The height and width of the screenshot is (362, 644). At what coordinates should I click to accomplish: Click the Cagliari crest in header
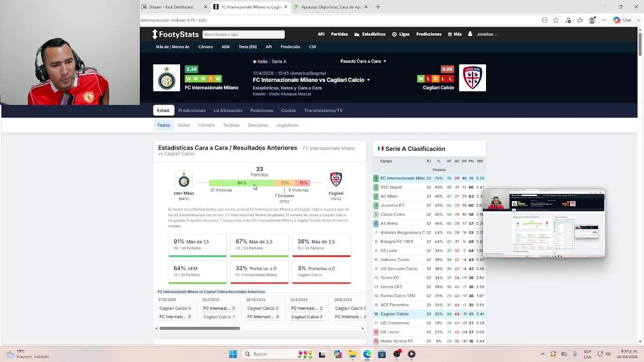click(x=472, y=78)
